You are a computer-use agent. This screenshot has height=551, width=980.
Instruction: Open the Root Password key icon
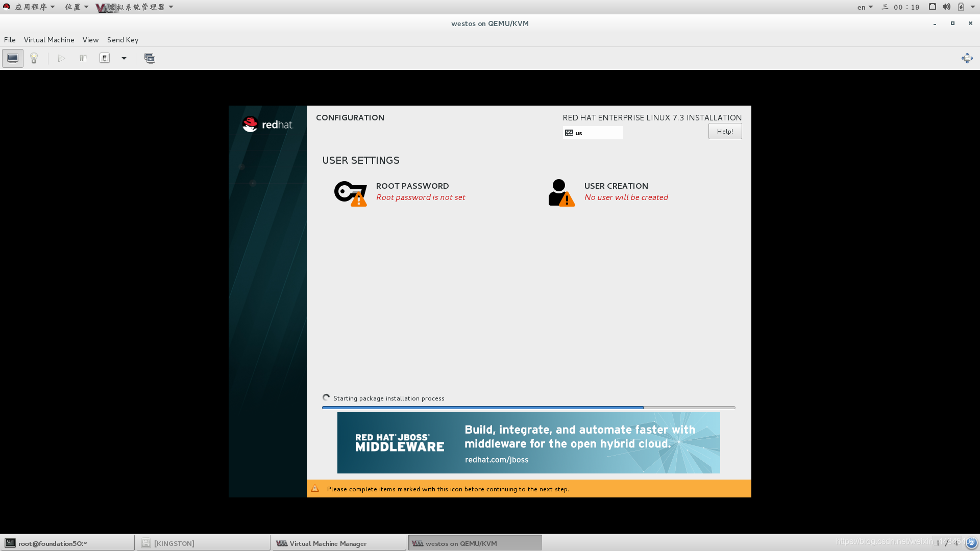(x=351, y=193)
